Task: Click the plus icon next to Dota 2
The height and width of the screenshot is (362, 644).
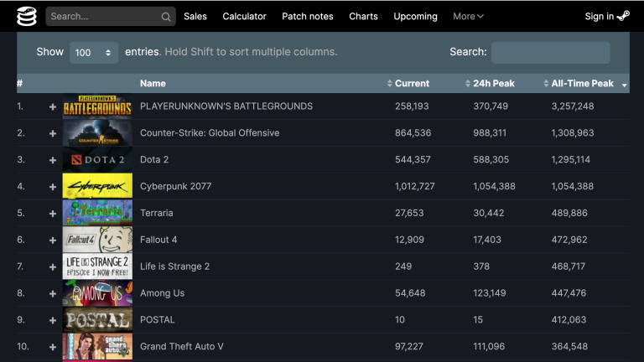Action: (x=53, y=160)
